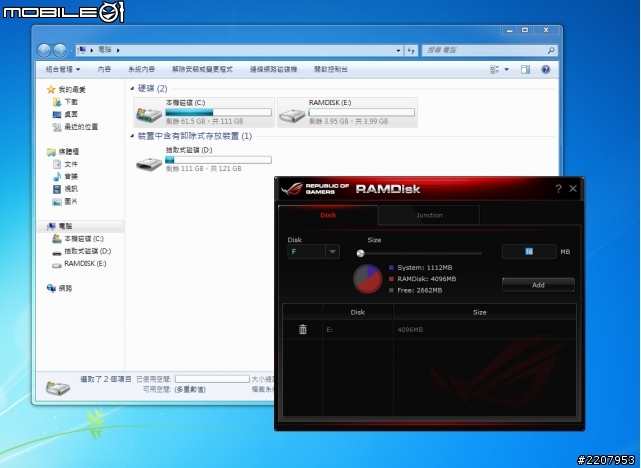
Task: Click the System: 1112MB legend entry
Action: (420, 268)
